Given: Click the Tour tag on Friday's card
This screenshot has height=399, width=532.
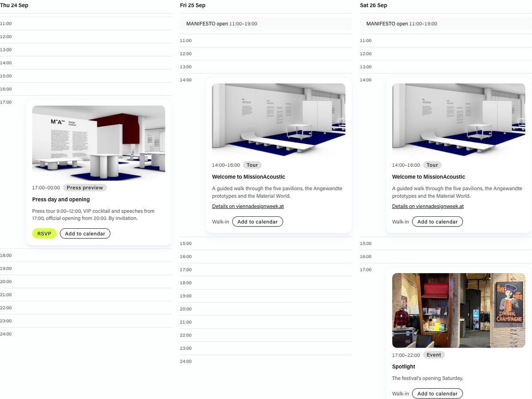Looking at the screenshot, I should pos(252,165).
